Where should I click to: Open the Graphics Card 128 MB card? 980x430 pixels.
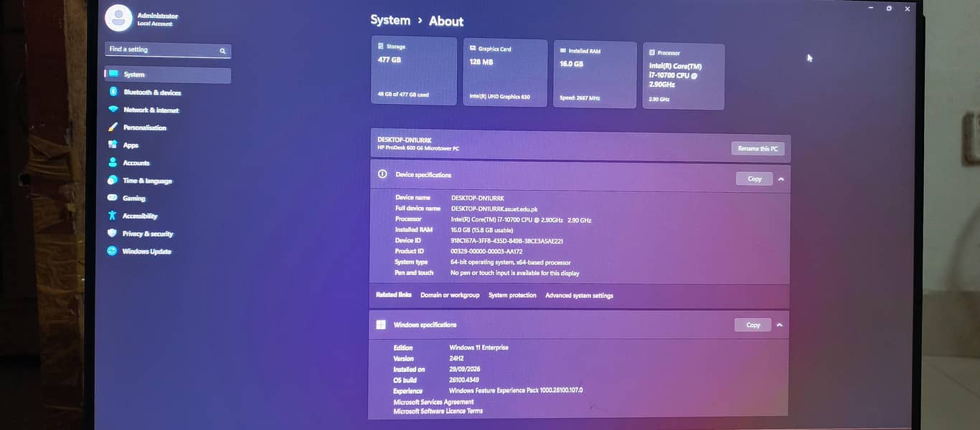click(504, 72)
